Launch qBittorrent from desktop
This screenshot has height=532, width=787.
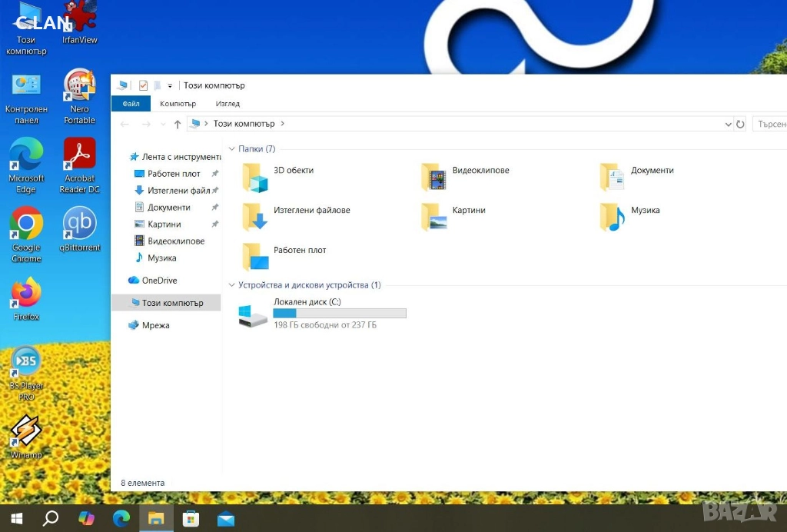coord(79,223)
